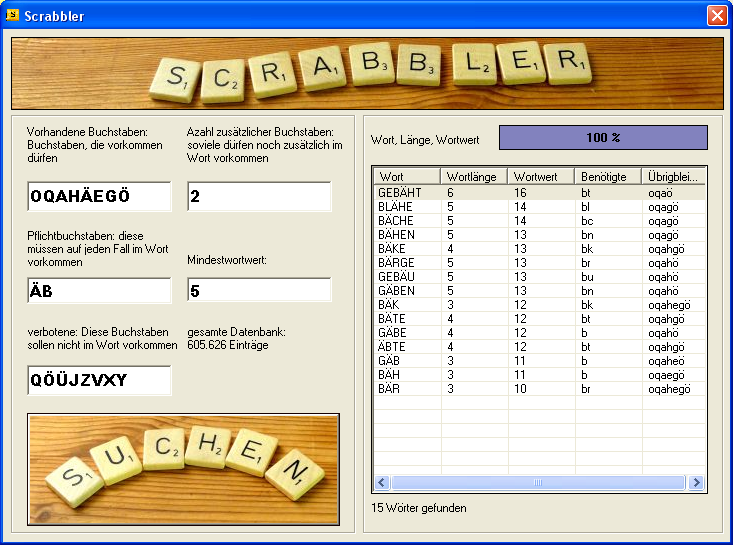Image resolution: width=733 pixels, height=545 pixels.
Task: Click the 'Wort, Länge, Wortwert' label
Action: tap(425, 140)
